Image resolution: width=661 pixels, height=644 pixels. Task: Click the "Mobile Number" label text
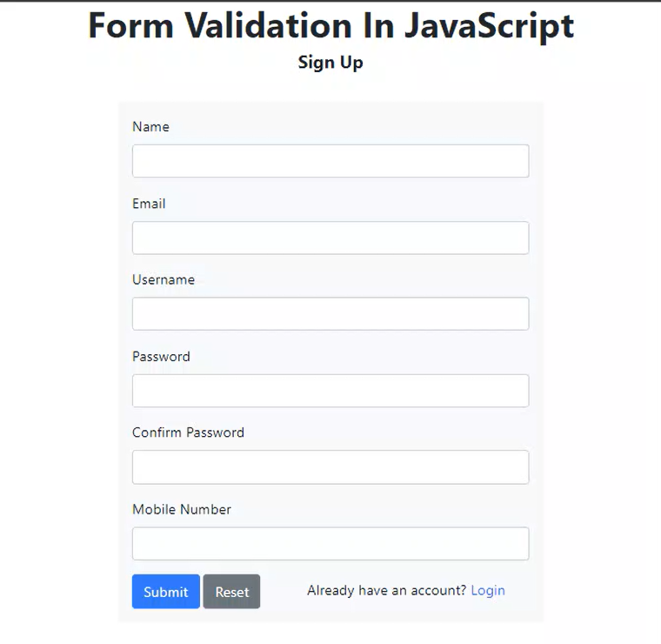(x=182, y=509)
